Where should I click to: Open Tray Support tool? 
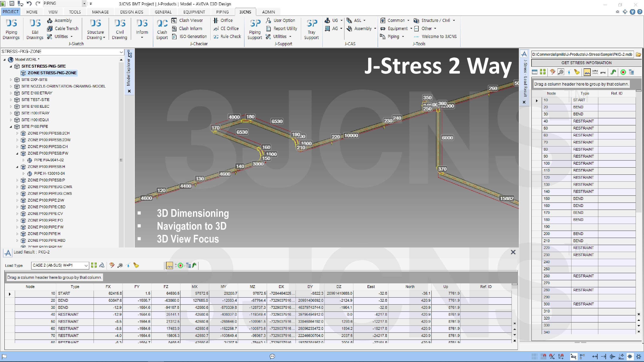(311, 29)
